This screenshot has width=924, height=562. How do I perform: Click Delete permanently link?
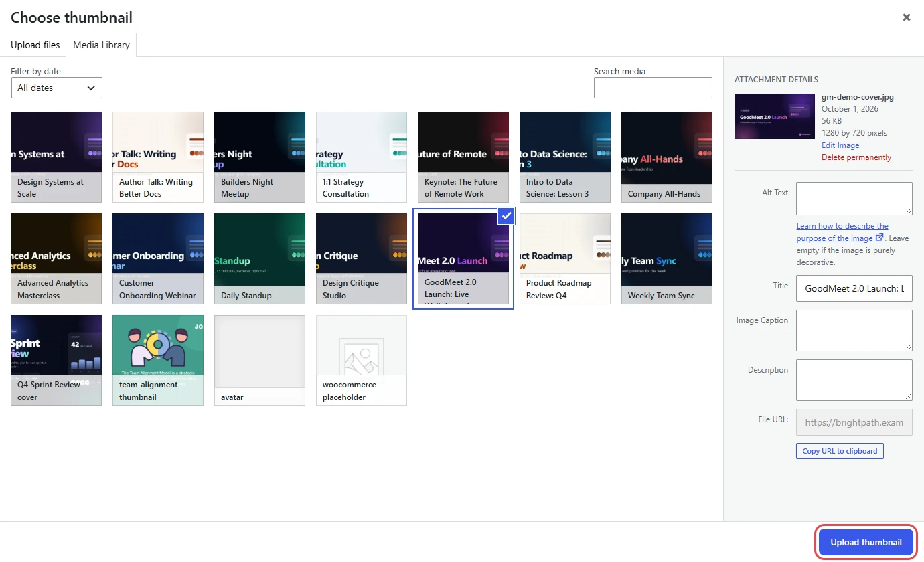[856, 157]
